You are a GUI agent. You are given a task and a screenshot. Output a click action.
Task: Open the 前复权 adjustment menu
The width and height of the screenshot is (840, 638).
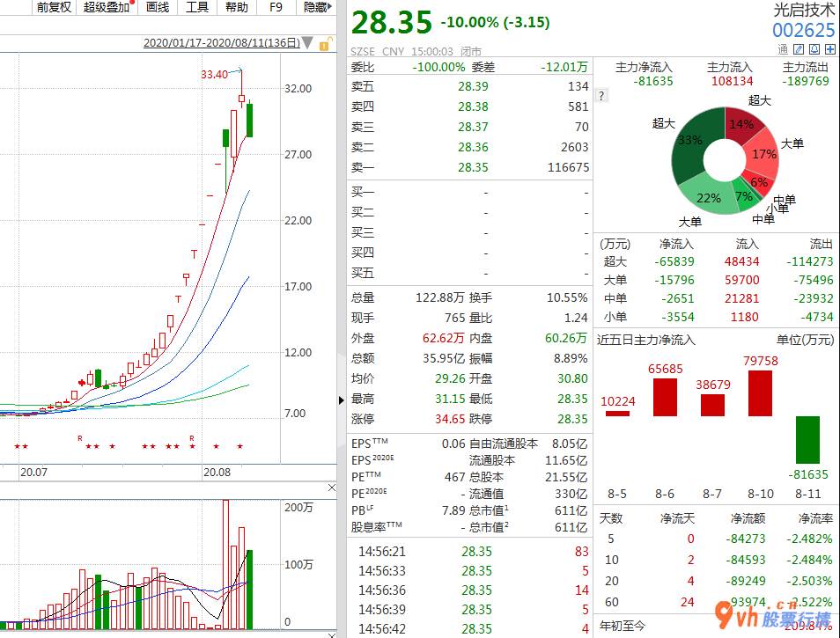54,7
